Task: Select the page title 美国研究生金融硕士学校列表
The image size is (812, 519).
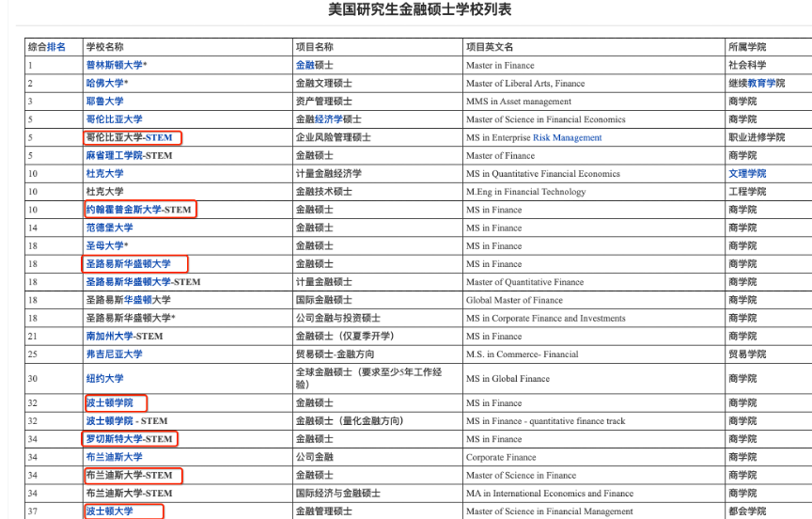Action: tap(420, 9)
